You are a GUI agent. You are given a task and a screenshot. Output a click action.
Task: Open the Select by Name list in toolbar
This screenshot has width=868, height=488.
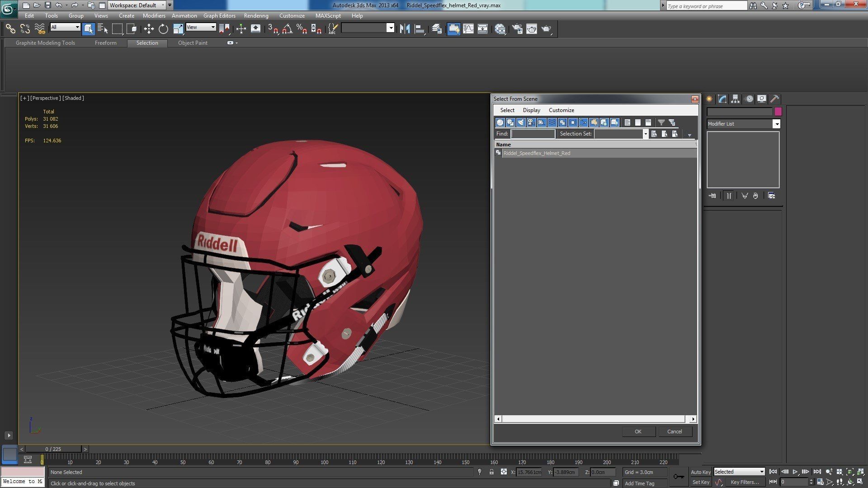click(103, 29)
